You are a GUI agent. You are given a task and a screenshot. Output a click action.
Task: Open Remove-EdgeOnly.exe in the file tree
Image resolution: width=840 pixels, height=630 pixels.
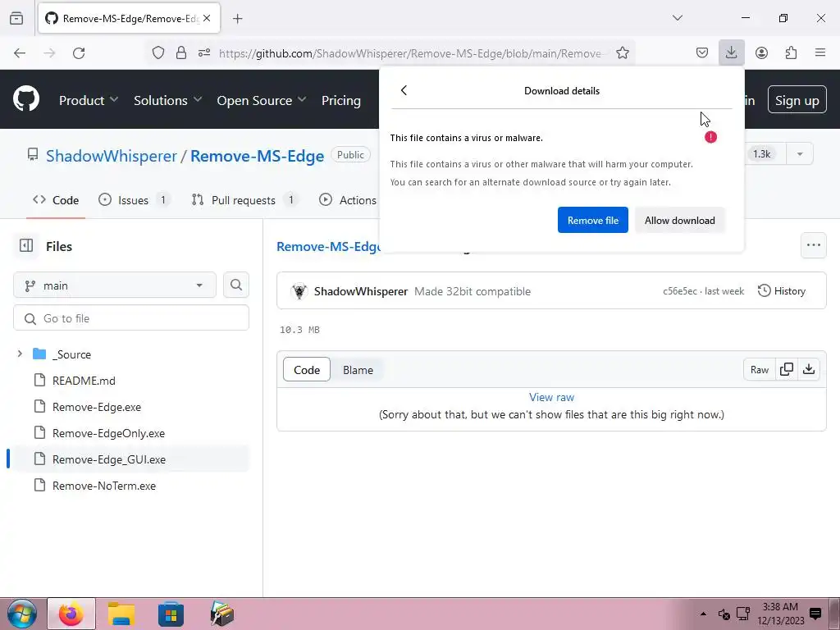tap(109, 433)
